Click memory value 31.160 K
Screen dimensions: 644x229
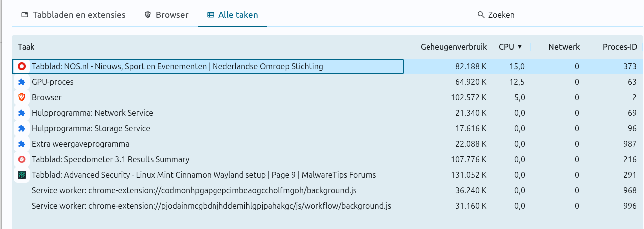pyautogui.click(x=471, y=206)
